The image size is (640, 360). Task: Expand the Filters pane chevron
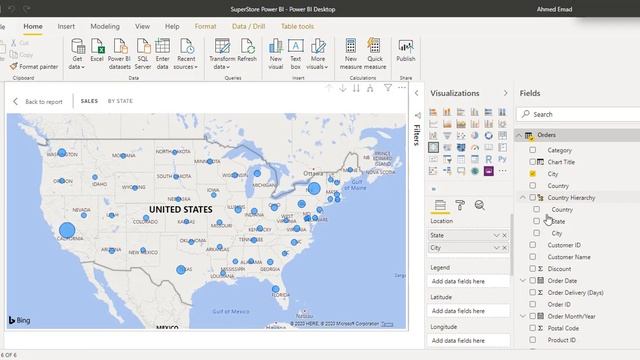pos(416,93)
